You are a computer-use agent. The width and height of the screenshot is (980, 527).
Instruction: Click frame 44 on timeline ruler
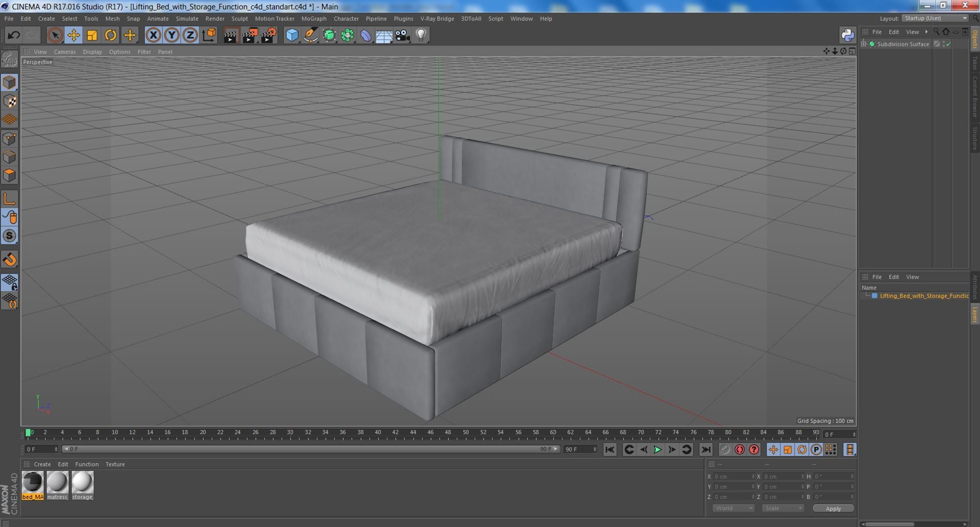click(413, 433)
